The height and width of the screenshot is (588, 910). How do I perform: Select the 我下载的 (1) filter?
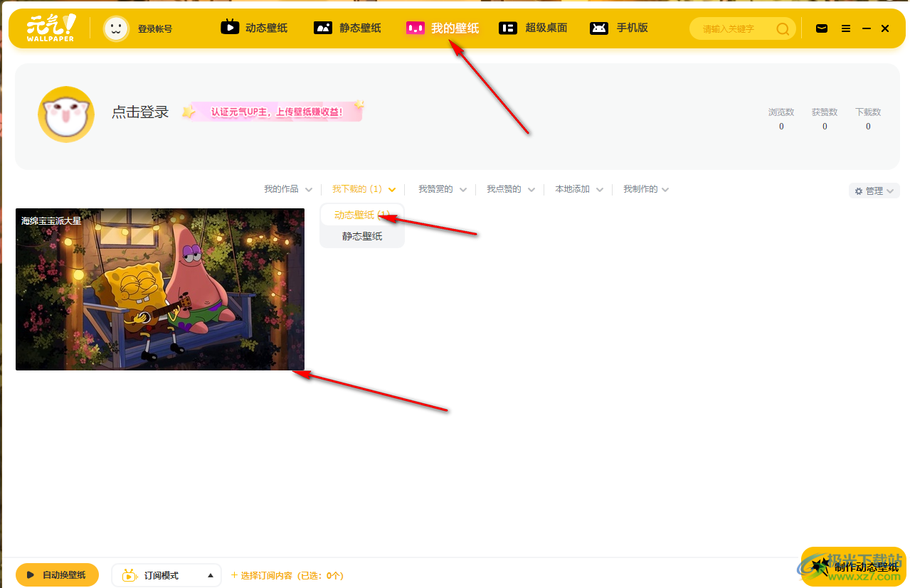[x=357, y=189]
